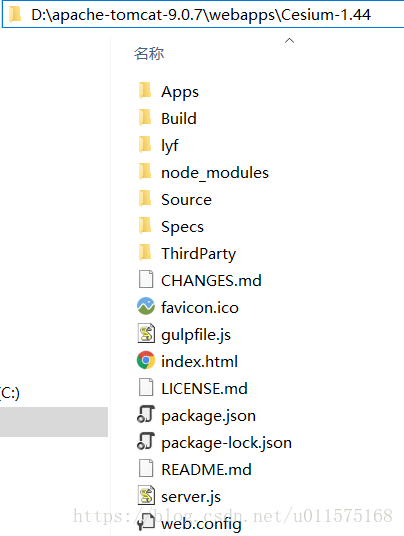404x536 pixels.
Task: Click the README.md file icon
Action: (146, 469)
